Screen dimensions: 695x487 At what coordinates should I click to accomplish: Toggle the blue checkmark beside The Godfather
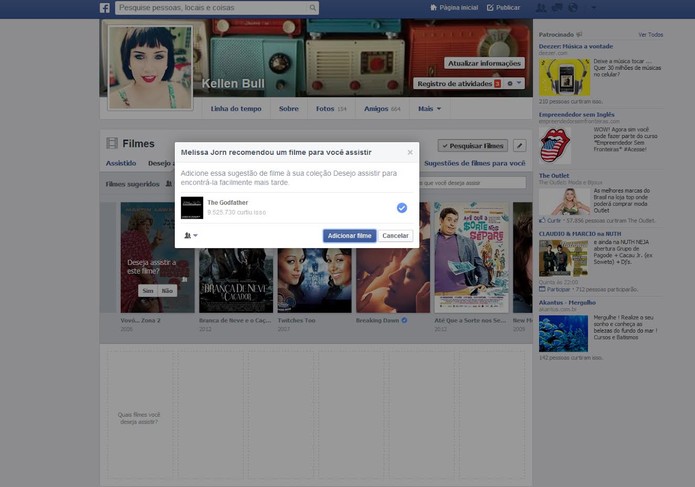pos(402,208)
